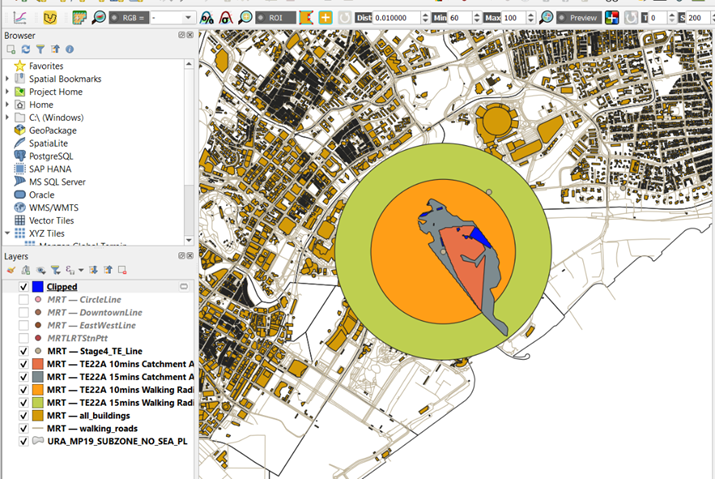Select the WMS/WMTS entry in Browser
The height and width of the screenshot is (479, 715).
51,207
